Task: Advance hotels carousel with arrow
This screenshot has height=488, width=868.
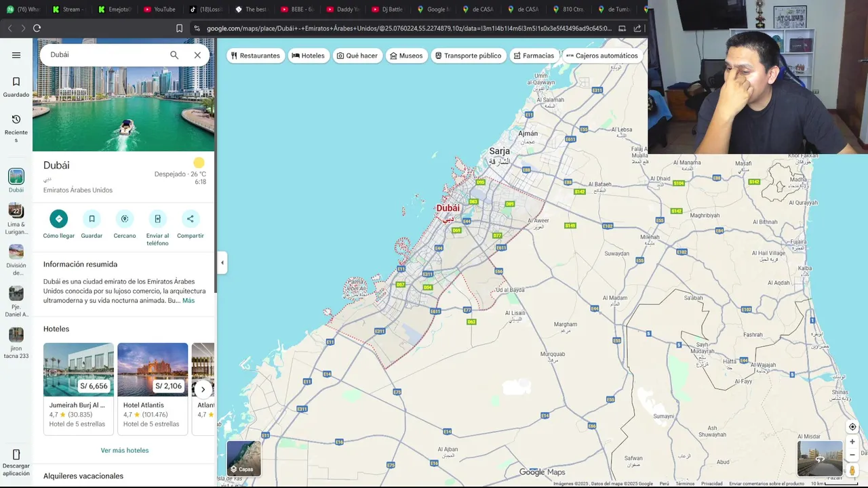Action: tap(203, 389)
